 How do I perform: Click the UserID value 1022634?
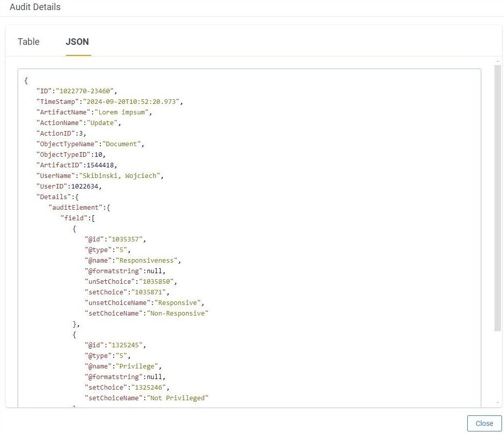85,187
